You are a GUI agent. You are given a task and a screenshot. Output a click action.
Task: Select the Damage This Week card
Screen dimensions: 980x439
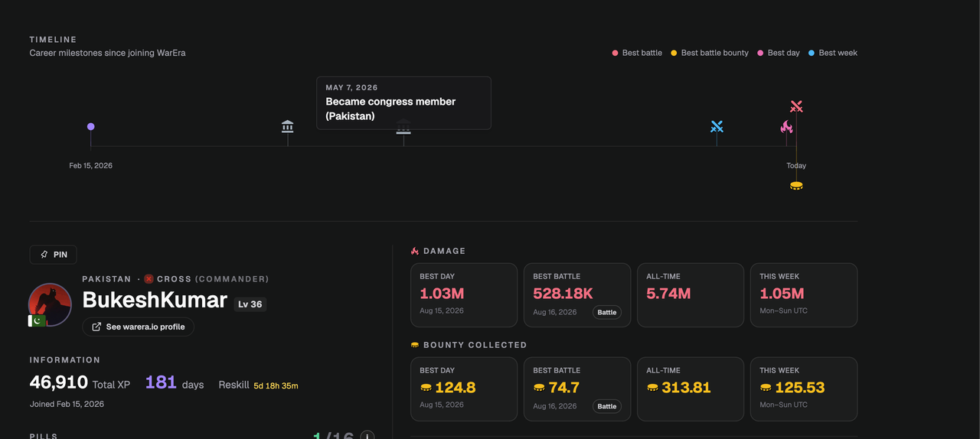[804, 295]
